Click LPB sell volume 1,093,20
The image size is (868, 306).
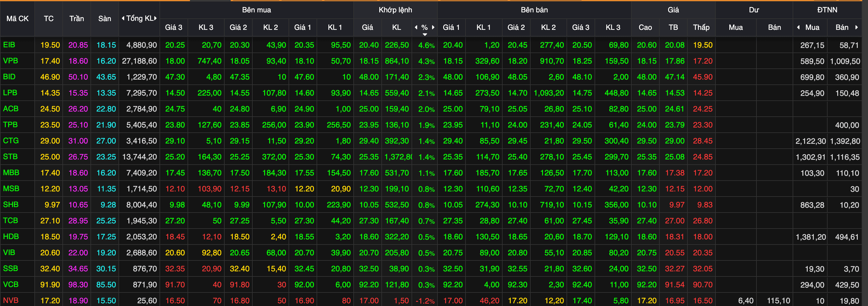click(548, 93)
